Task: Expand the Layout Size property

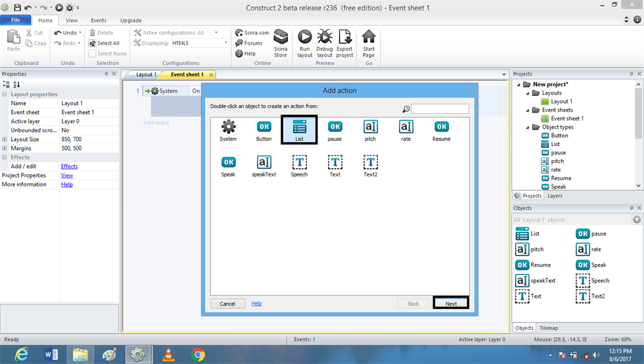Action: [x=5, y=139]
